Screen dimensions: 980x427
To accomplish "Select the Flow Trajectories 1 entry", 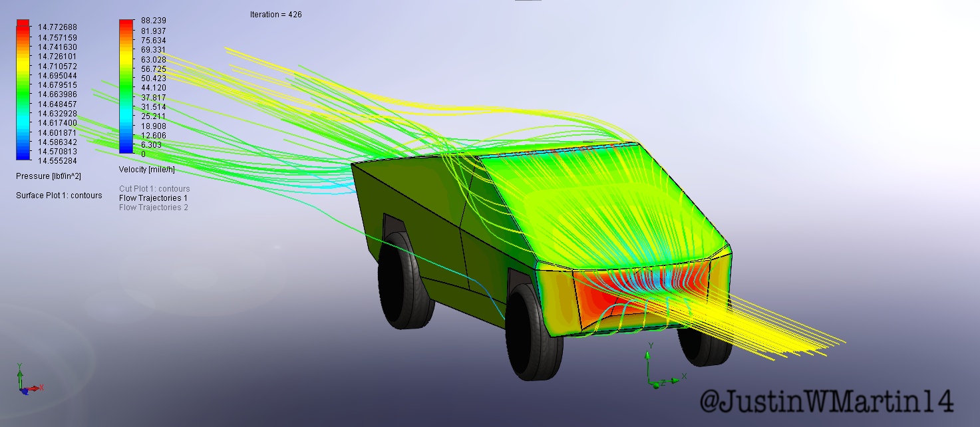I will tap(153, 198).
